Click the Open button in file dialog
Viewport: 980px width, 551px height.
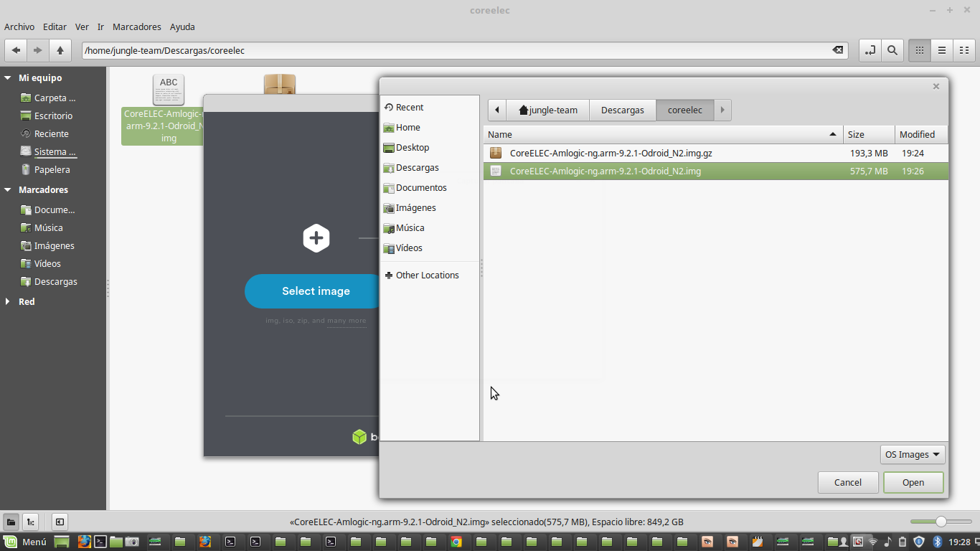click(913, 482)
